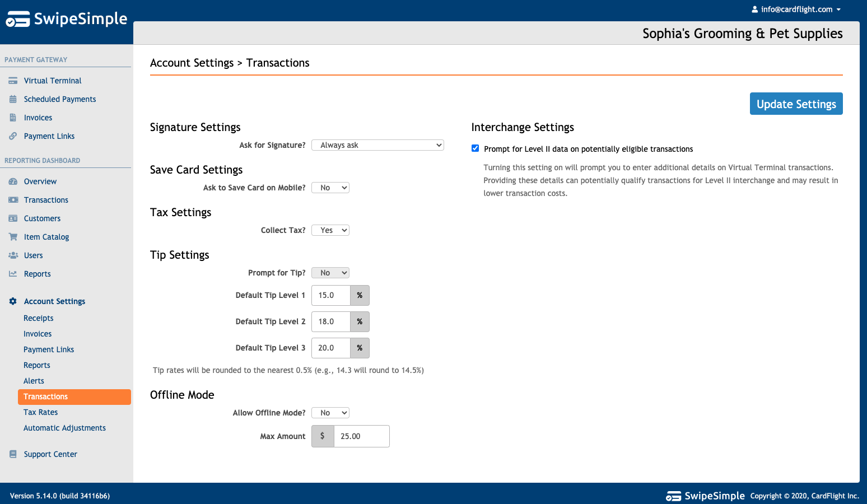Uncheck Prompt for Level II data checkbox
Image resolution: width=867 pixels, height=504 pixels.
475,148
